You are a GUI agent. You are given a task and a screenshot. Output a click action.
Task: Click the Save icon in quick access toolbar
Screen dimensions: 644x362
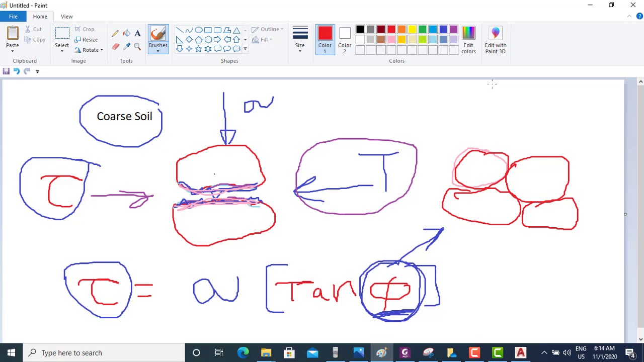tap(6, 71)
